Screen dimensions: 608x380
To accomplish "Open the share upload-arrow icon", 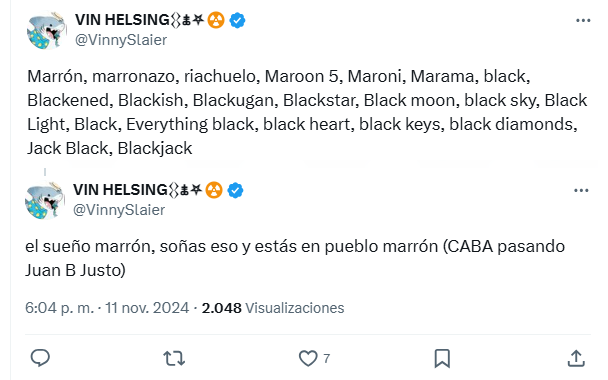I will (x=576, y=358).
